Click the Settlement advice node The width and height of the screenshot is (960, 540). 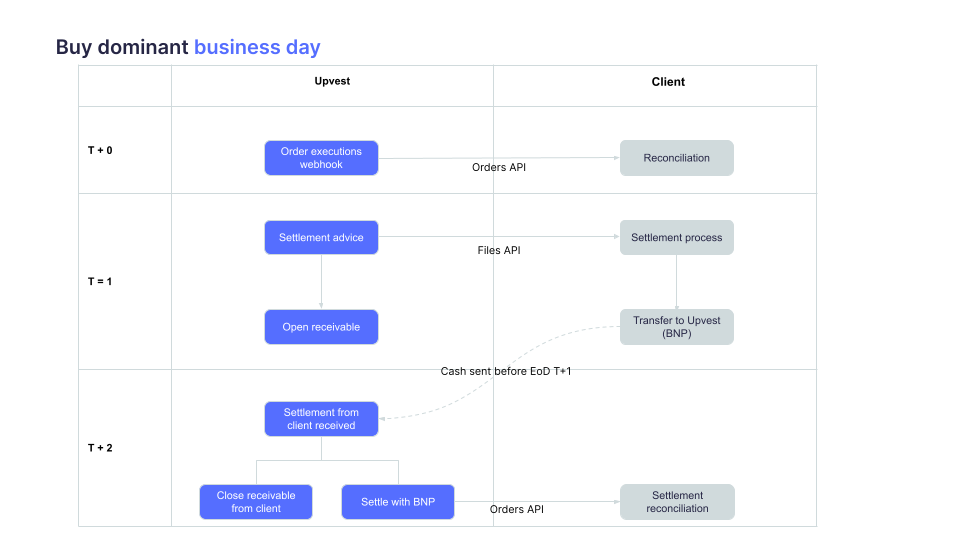321,238
